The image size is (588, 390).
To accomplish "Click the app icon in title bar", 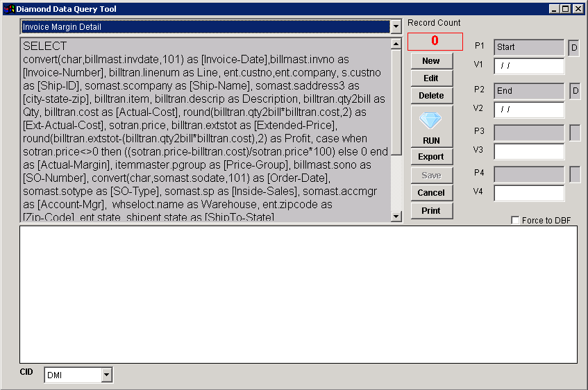I will click(x=9, y=9).
